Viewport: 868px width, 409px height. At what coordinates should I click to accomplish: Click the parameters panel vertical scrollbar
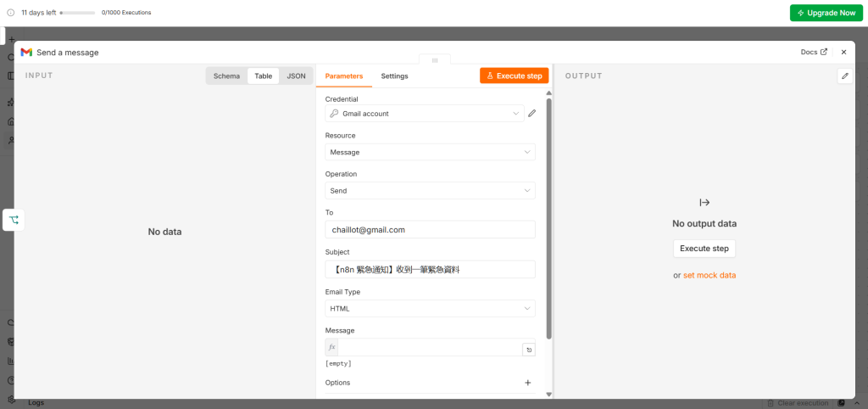tap(548, 218)
